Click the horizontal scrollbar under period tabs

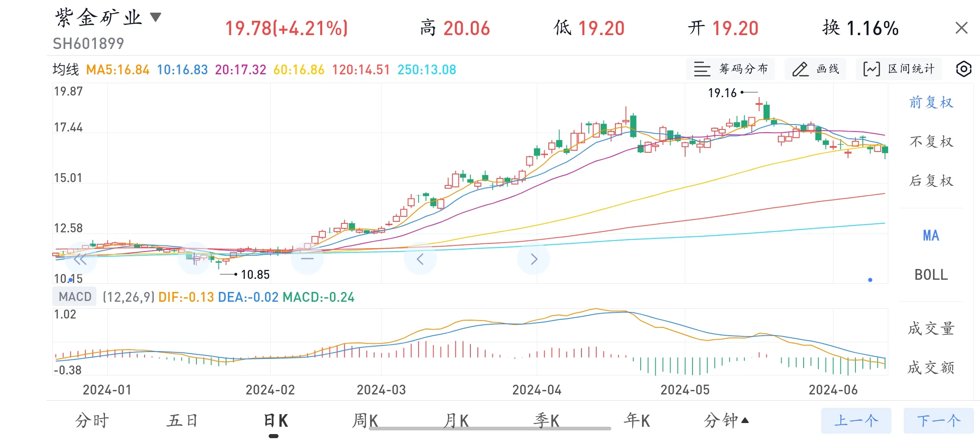click(x=490, y=429)
